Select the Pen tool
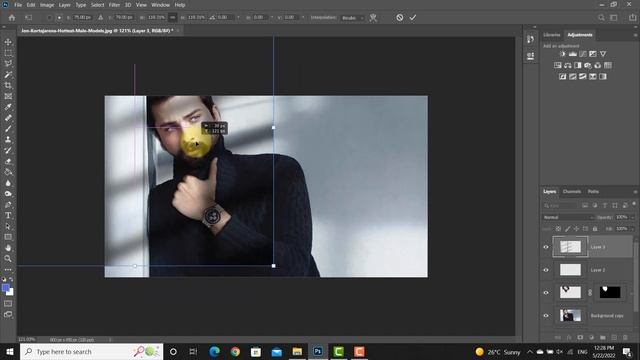This screenshot has width=640, height=360. click(8, 204)
